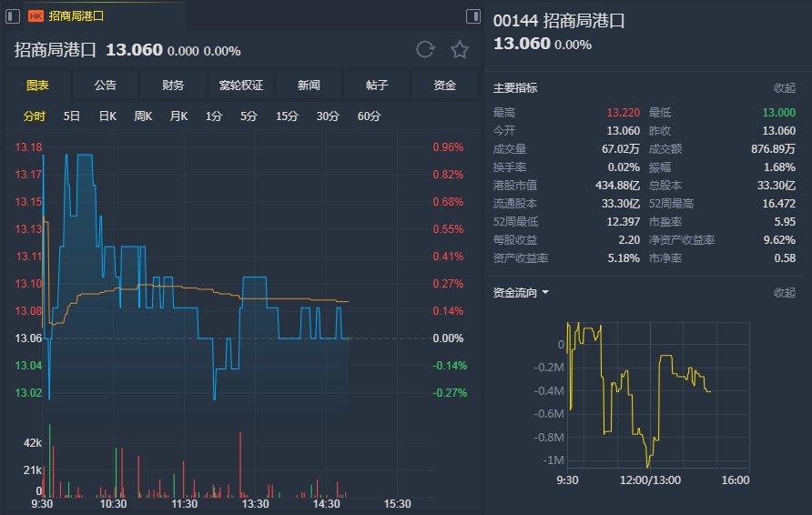Screen dimensions: 812x515
Task: Collapse the 主要指标 section
Action: click(784, 88)
